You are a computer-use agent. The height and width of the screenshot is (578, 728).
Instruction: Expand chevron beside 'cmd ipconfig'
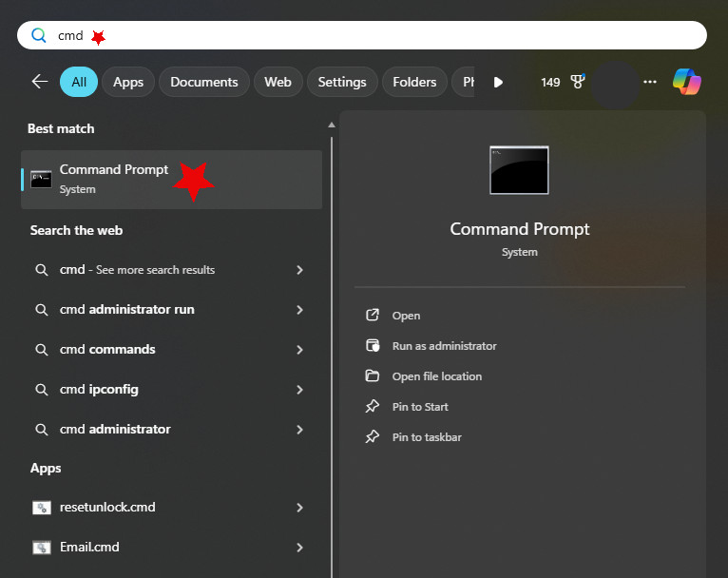coord(300,390)
